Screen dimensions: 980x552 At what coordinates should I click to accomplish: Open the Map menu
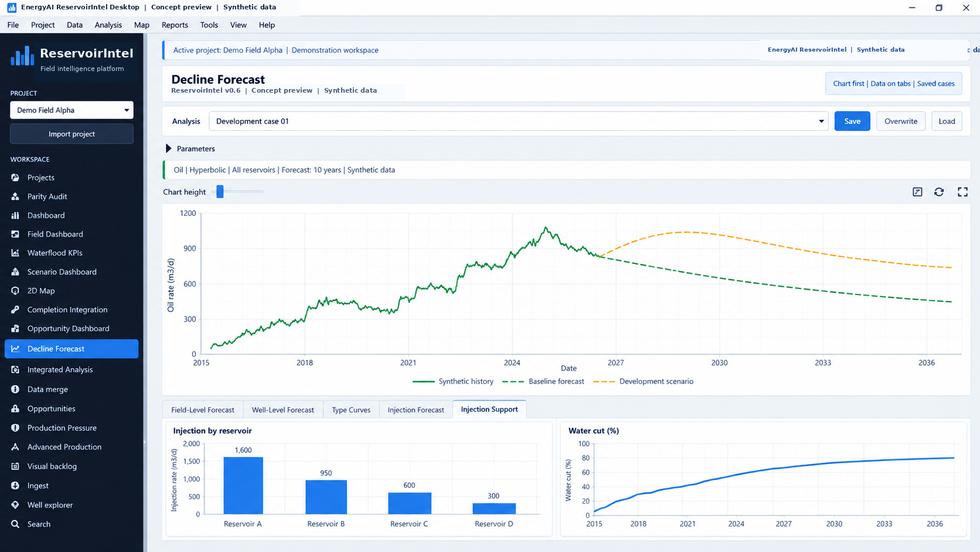point(142,25)
